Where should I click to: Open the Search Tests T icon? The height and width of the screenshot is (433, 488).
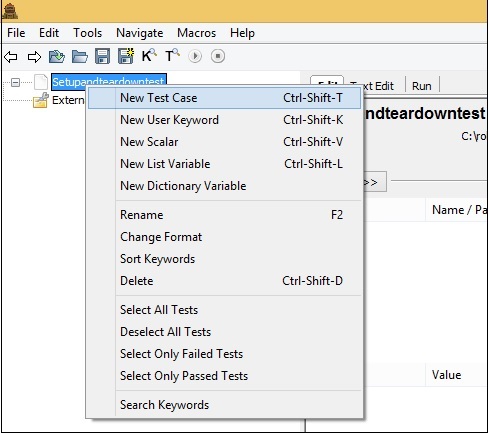(172, 55)
